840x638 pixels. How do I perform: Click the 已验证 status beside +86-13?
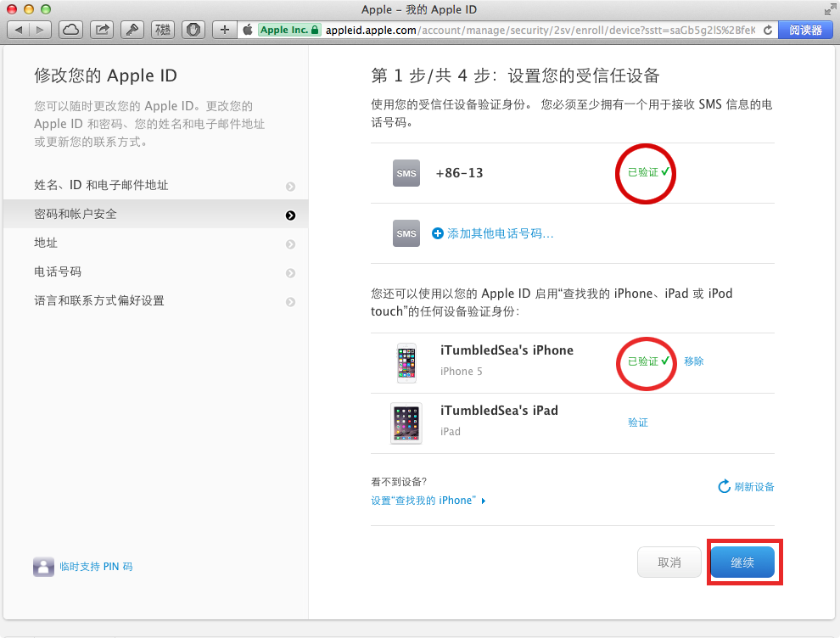click(x=648, y=172)
